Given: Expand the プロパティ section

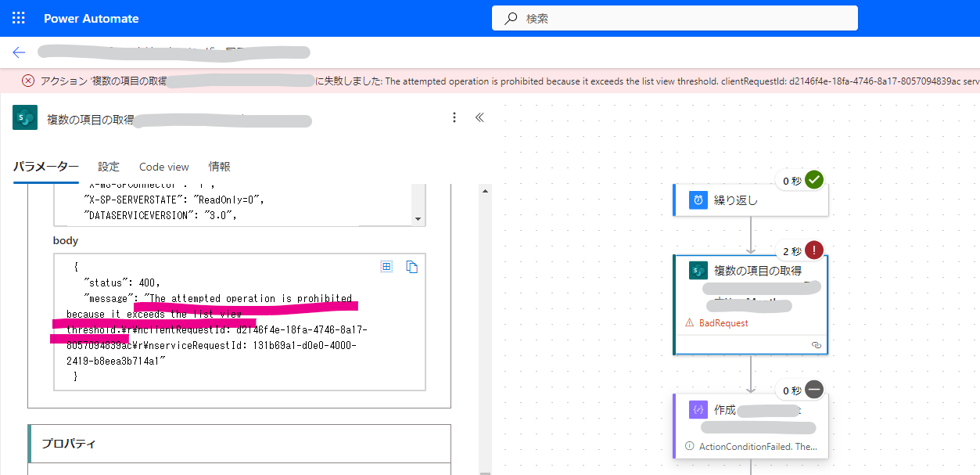Looking at the screenshot, I should click(239, 444).
